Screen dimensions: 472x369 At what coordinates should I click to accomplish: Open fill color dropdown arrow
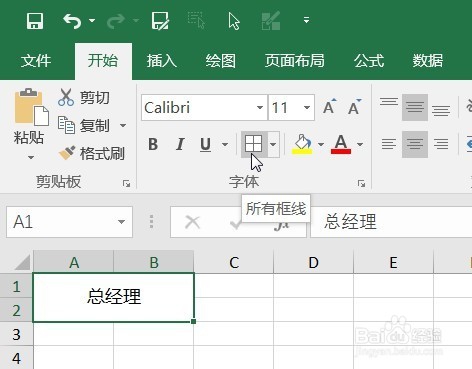pyautogui.click(x=321, y=144)
